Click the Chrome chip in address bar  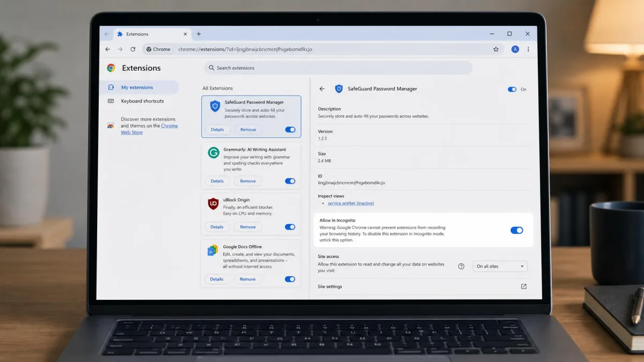(x=158, y=49)
